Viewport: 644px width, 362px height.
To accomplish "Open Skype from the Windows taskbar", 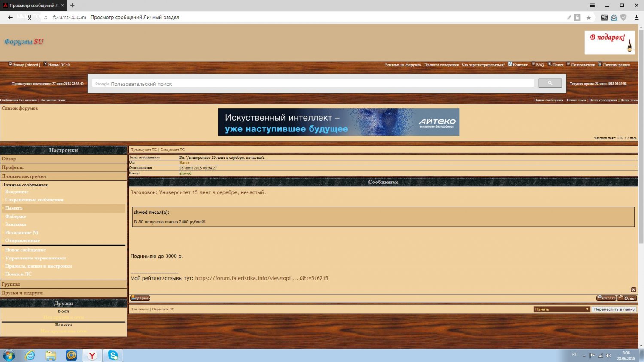I will pos(113,355).
